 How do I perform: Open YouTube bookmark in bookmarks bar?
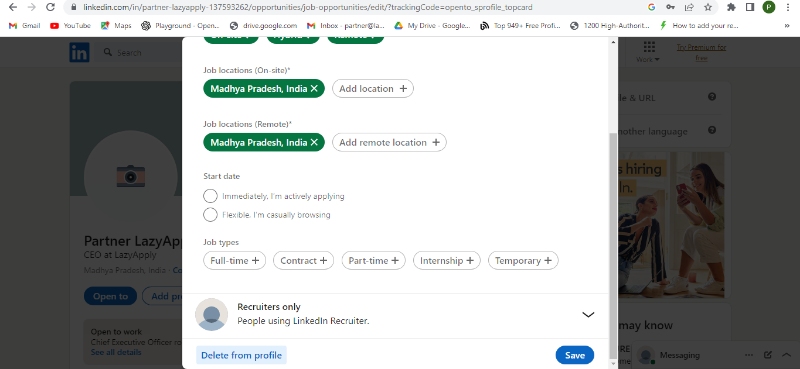(70, 26)
